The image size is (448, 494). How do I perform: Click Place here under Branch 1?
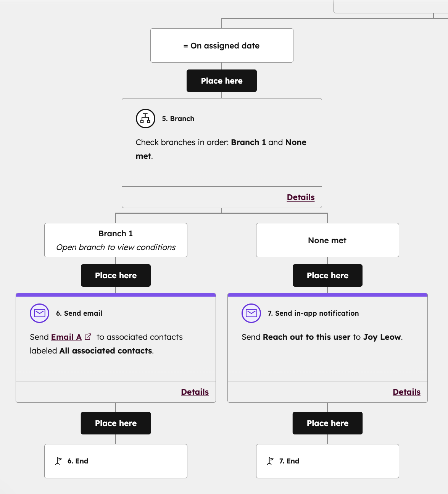pyautogui.click(x=116, y=275)
